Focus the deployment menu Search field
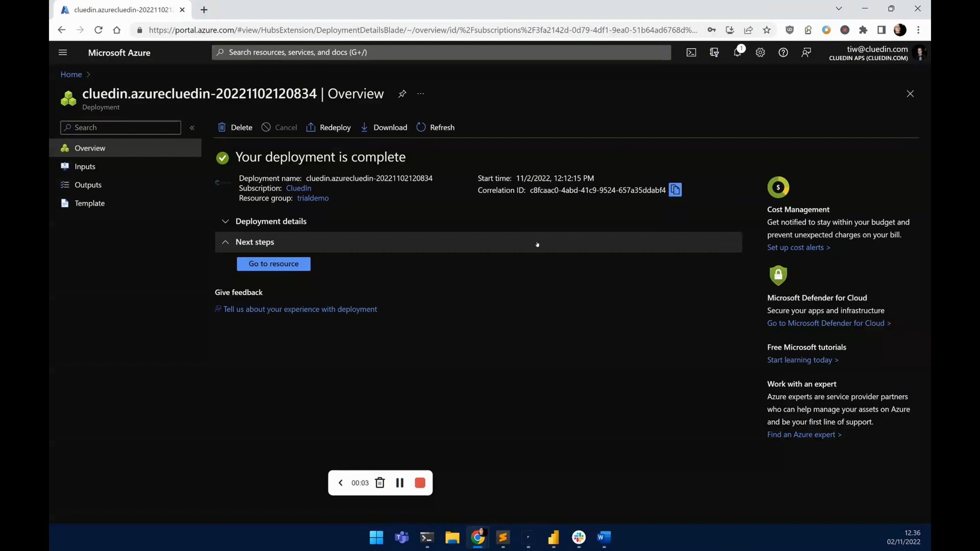980x551 pixels. [x=120, y=127]
